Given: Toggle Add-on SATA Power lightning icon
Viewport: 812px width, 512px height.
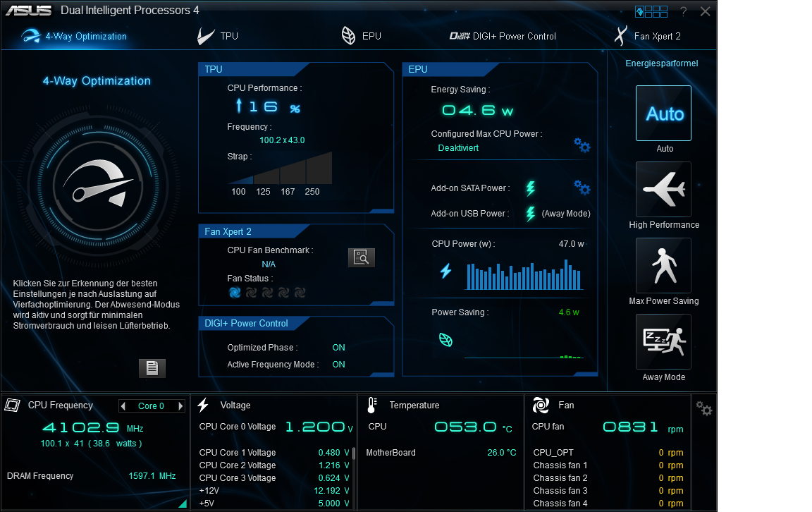Looking at the screenshot, I should 531,188.
